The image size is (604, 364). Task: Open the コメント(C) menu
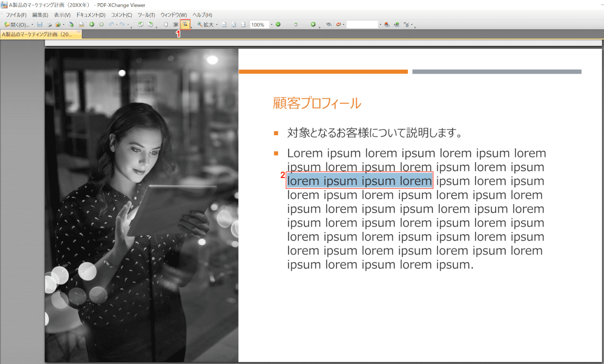point(122,15)
